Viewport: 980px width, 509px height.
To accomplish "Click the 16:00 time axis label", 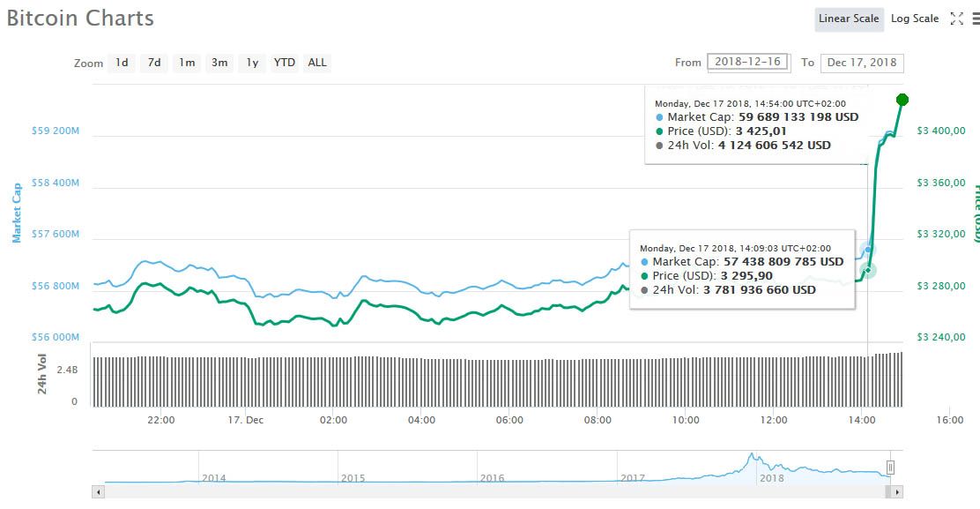I will 950,420.
